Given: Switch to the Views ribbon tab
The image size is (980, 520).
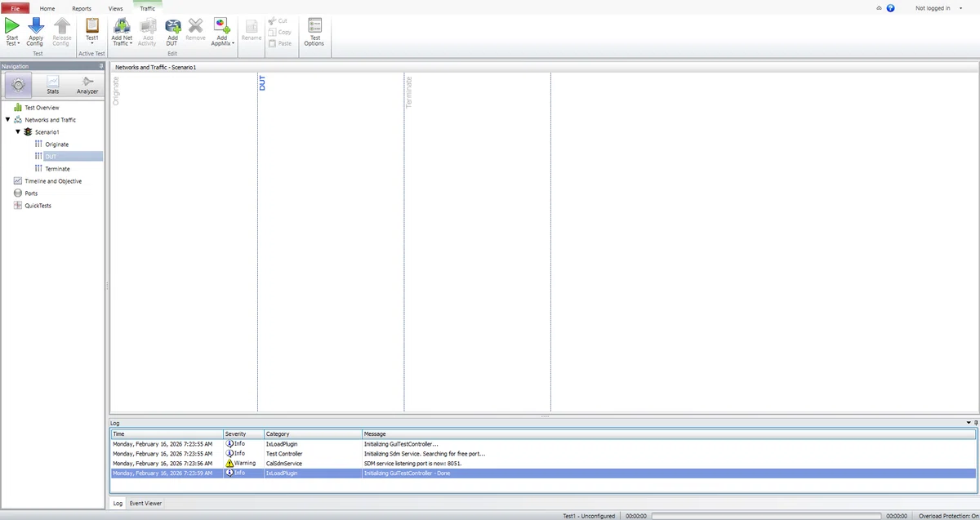Looking at the screenshot, I should pos(116,8).
